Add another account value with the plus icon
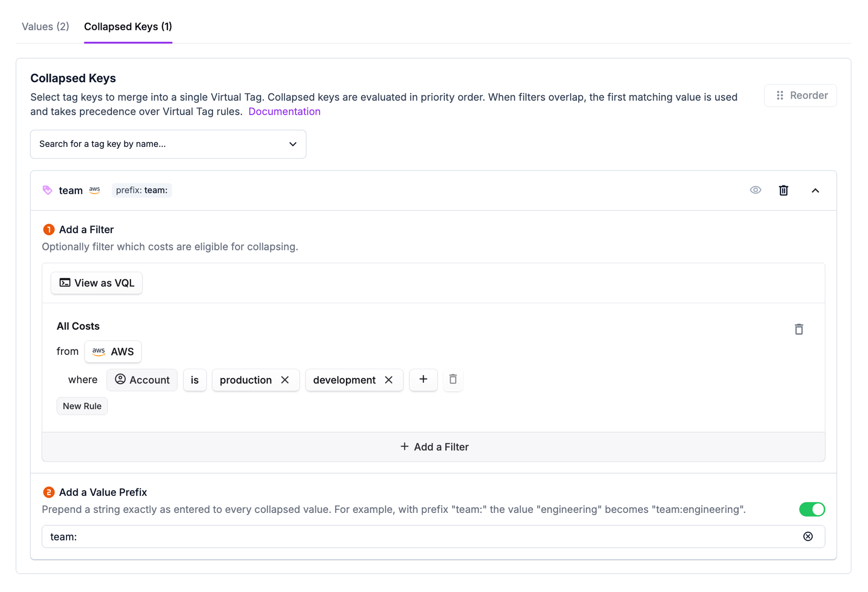 coord(423,380)
